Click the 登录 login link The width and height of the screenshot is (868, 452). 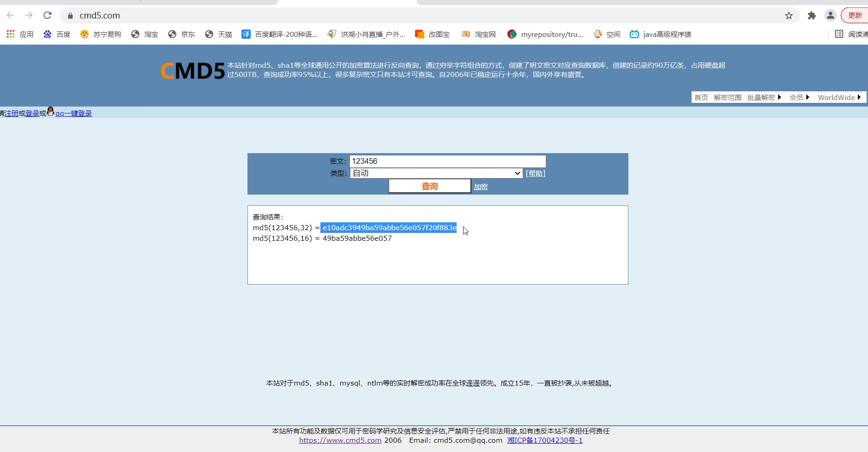click(32, 113)
